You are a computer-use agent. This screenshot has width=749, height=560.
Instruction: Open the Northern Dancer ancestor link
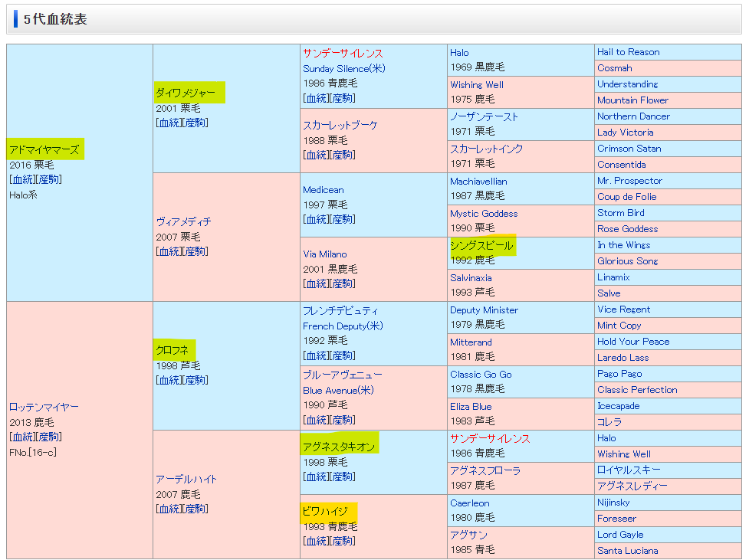[x=633, y=116]
